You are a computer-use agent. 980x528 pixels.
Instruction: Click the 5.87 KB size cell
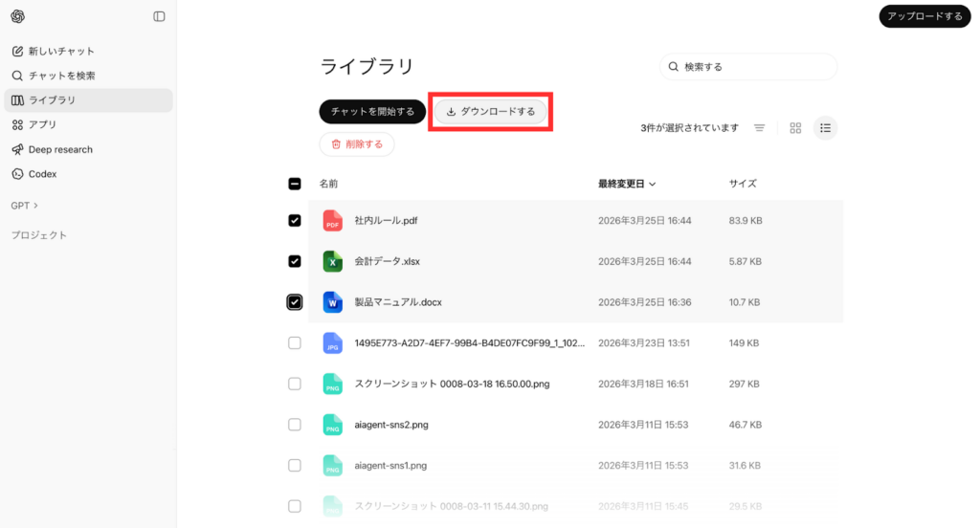coord(745,261)
